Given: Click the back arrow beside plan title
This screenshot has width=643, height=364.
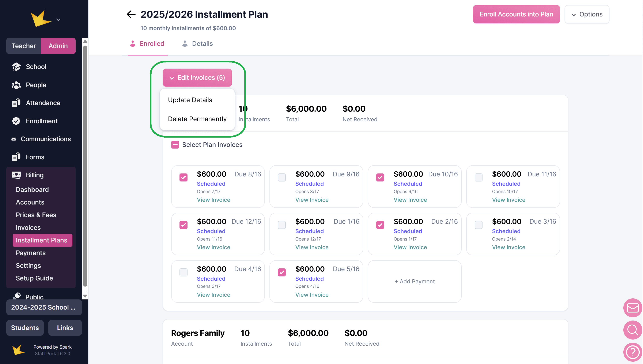Looking at the screenshot, I should click(131, 15).
